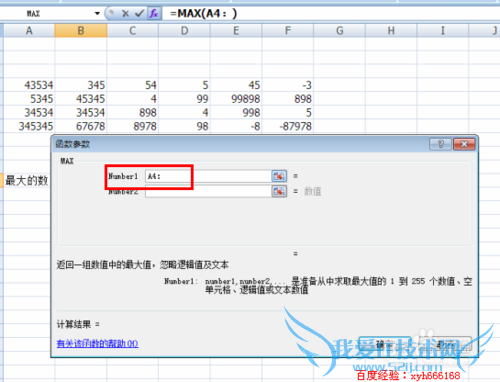Open the dialog help question mark button
Screen dimensions: 500x382
click(x=441, y=144)
